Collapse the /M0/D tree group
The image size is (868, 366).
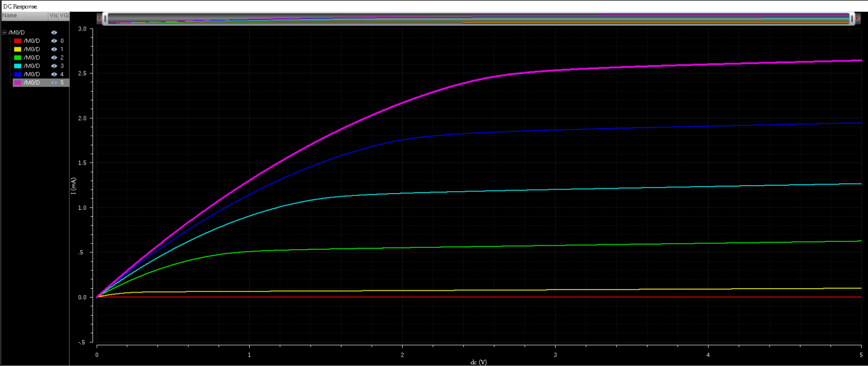point(4,33)
